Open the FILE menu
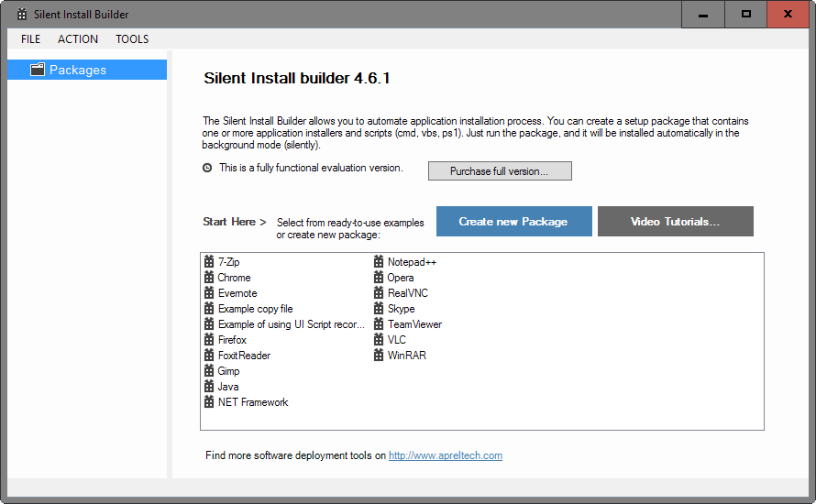Viewport: 816px width, 504px height. (30, 39)
